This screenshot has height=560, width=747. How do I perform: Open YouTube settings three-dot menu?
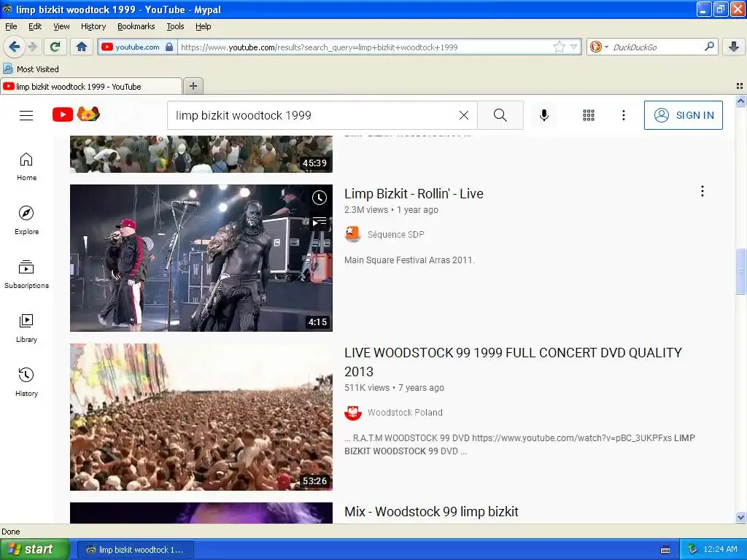(x=623, y=115)
